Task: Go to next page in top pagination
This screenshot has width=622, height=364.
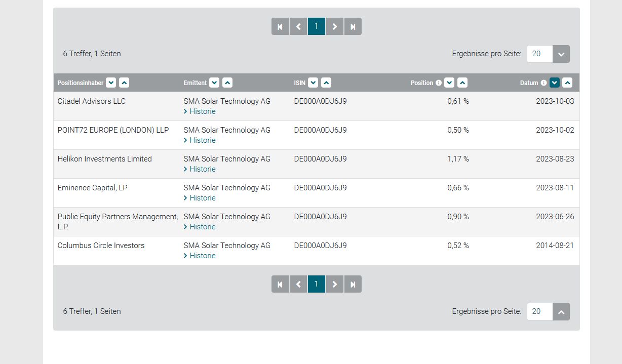Action: (334, 26)
